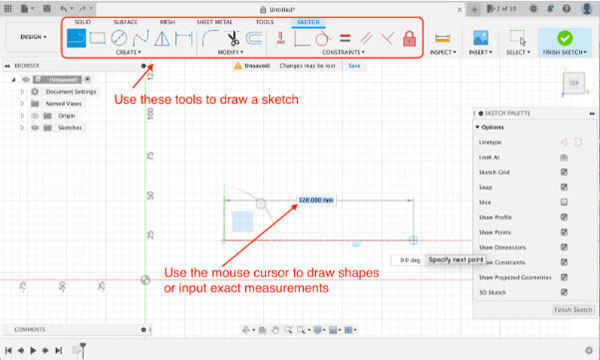Switch to the SKETCH tab
Image resolution: width=600 pixels, height=360 pixels.
click(308, 22)
